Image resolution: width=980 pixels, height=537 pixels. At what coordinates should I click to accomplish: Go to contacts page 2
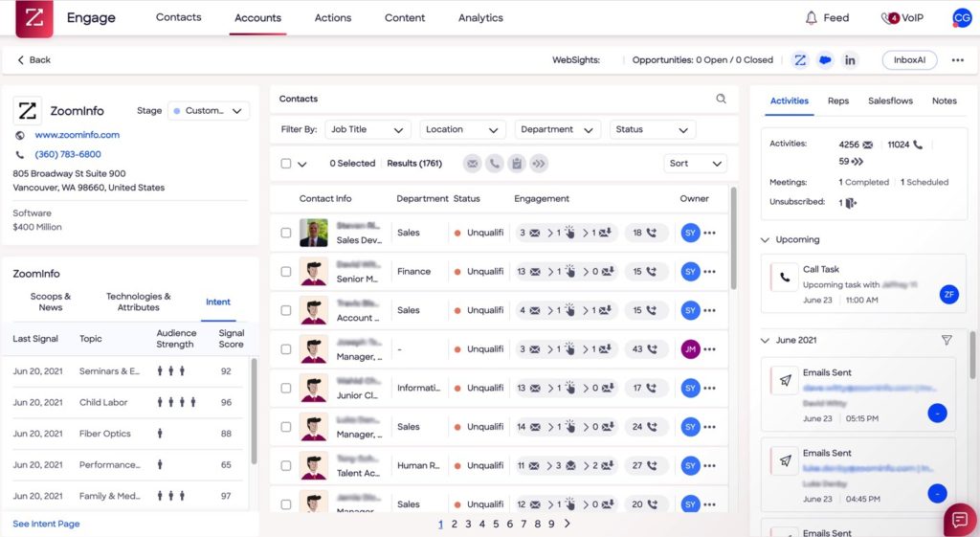[455, 524]
